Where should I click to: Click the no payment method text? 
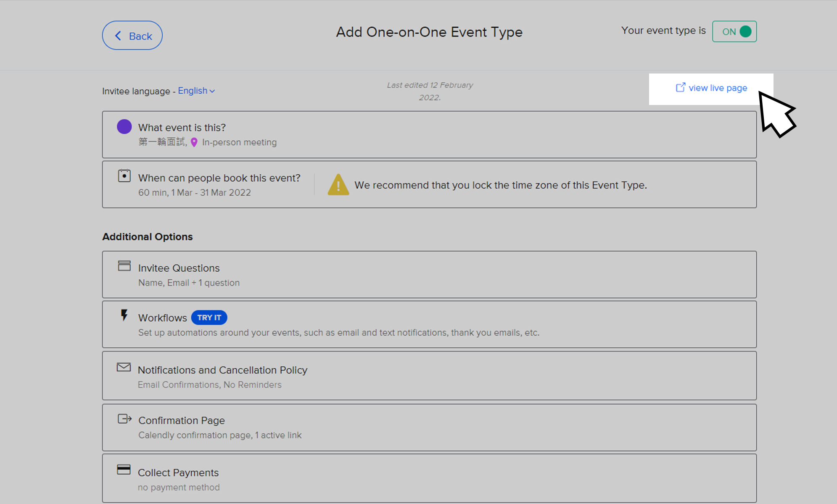coord(179,487)
